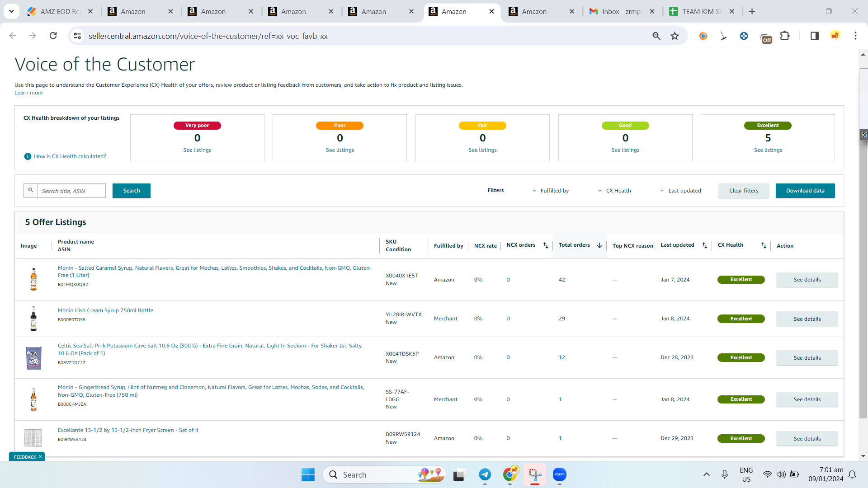Click the Search title, ASIN input field

click(71, 191)
